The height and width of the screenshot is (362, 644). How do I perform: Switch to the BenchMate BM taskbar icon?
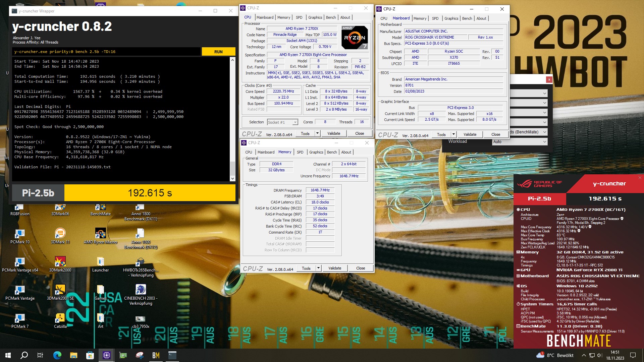click(x=156, y=355)
